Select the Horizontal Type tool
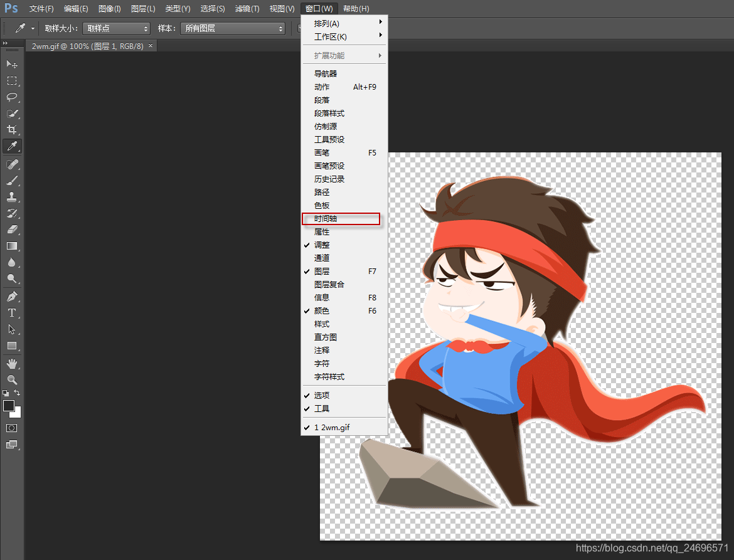 coord(12,313)
